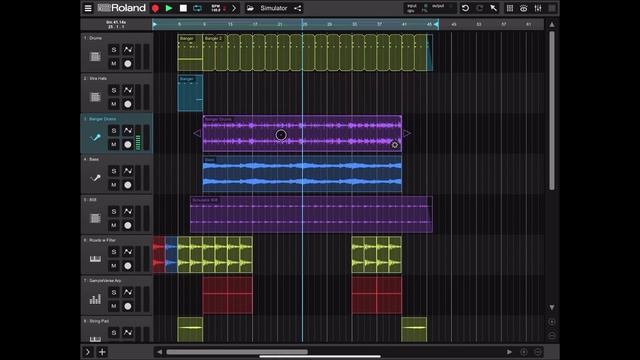Viewport: 640px width, 360px height.
Task: Open song browser folder icon
Action: tap(250, 8)
